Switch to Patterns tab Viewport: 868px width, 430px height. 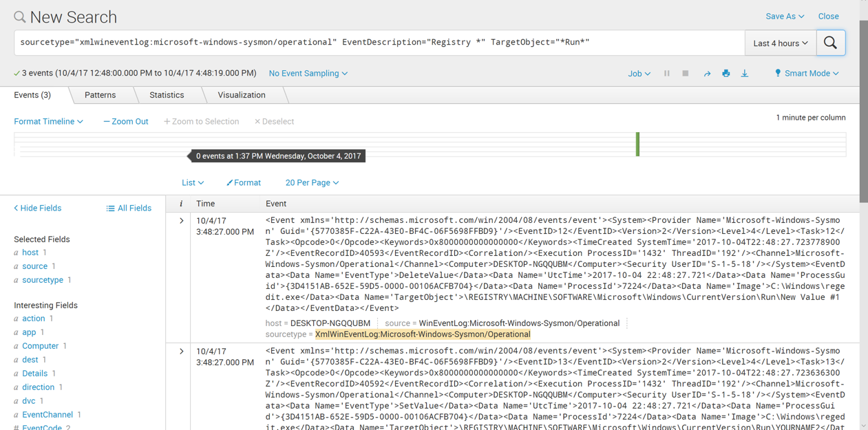100,95
